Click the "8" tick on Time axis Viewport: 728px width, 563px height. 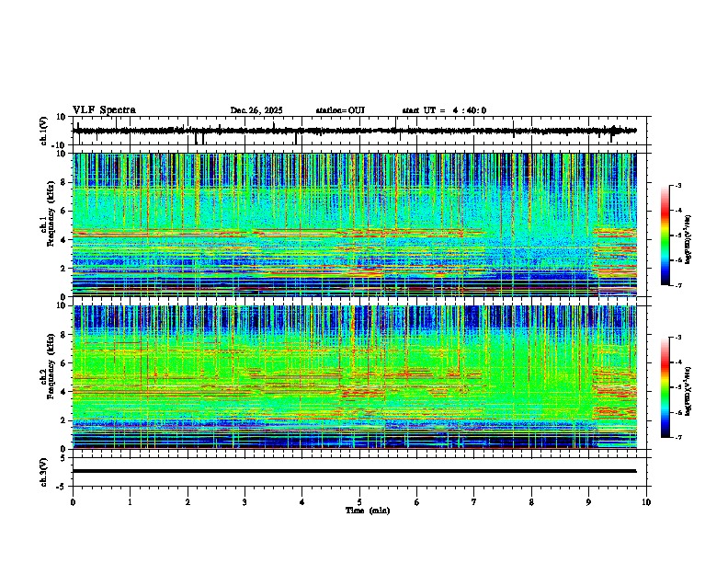pyautogui.click(x=531, y=502)
